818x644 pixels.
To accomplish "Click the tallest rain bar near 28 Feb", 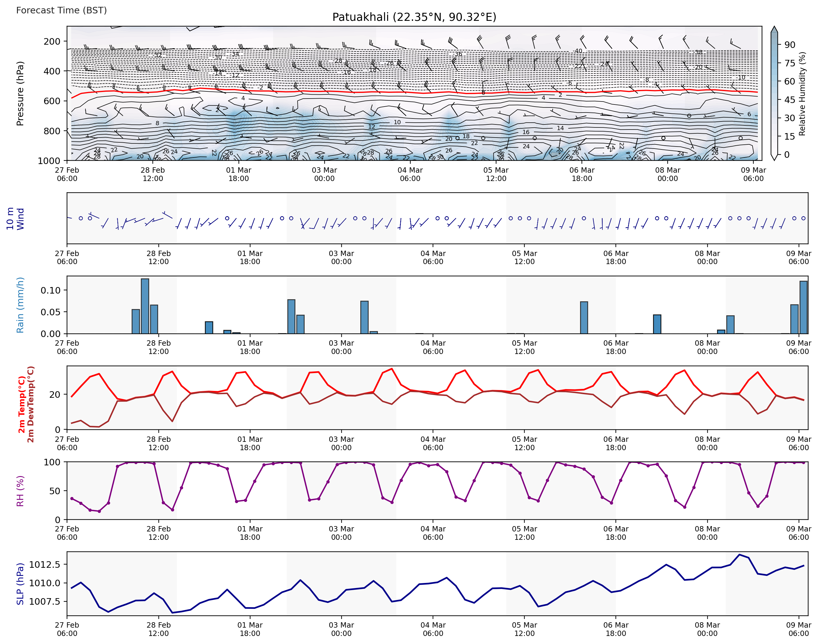I will tap(145, 306).
